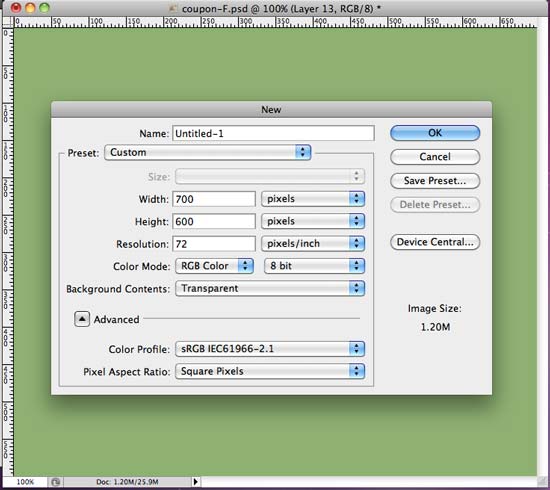This screenshot has height=490, width=550.
Task: Click the Cancel button
Action: (435, 156)
